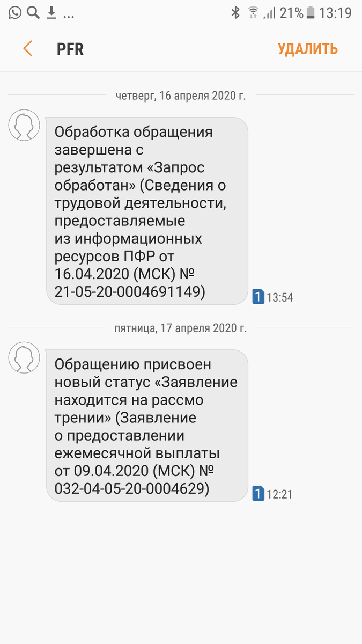Image resolution: width=362 pixels, height=644 pixels.
Task: Tap the avatar next to the second message
Action: pyautogui.click(x=24, y=358)
